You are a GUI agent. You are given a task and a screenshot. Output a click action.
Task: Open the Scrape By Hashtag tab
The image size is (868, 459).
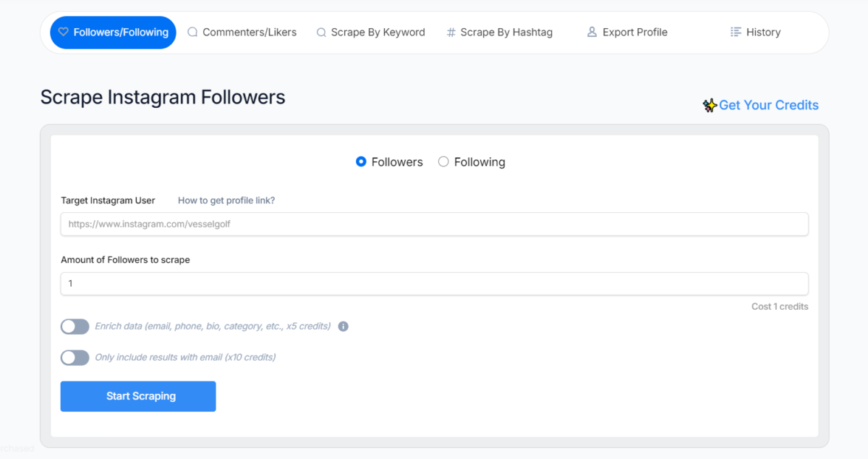[x=506, y=33]
